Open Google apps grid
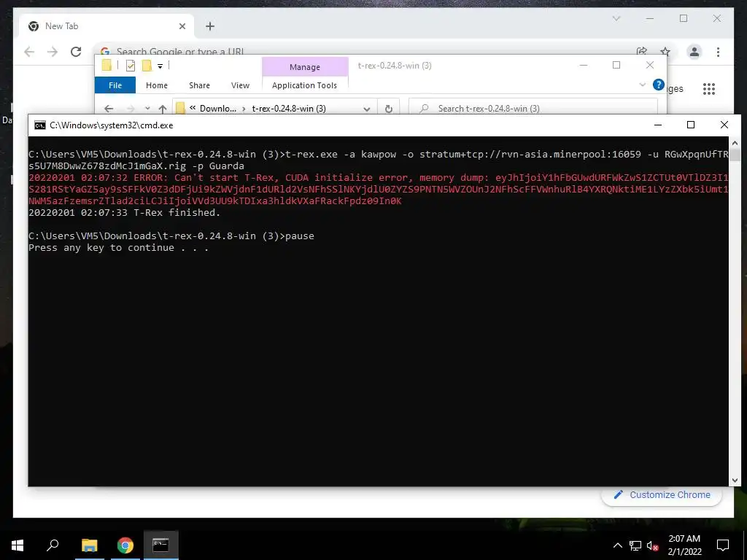Image resolution: width=747 pixels, height=560 pixels. coord(709,88)
